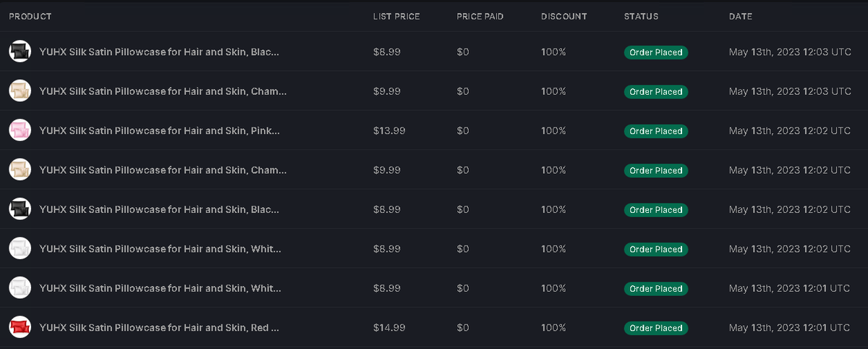This screenshot has height=349, width=868.
Task: Click Order Placed badge for $14.99 pillowcase
Action: tap(656, 328)
